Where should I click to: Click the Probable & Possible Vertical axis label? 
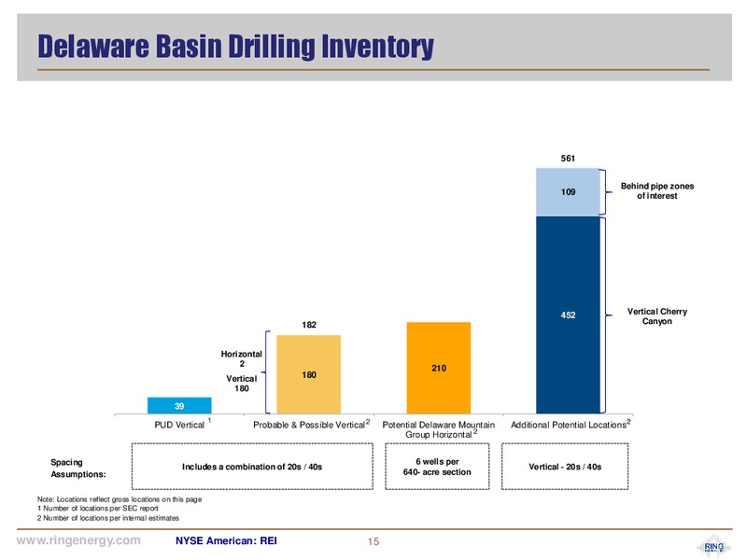(x=311, y=424)
